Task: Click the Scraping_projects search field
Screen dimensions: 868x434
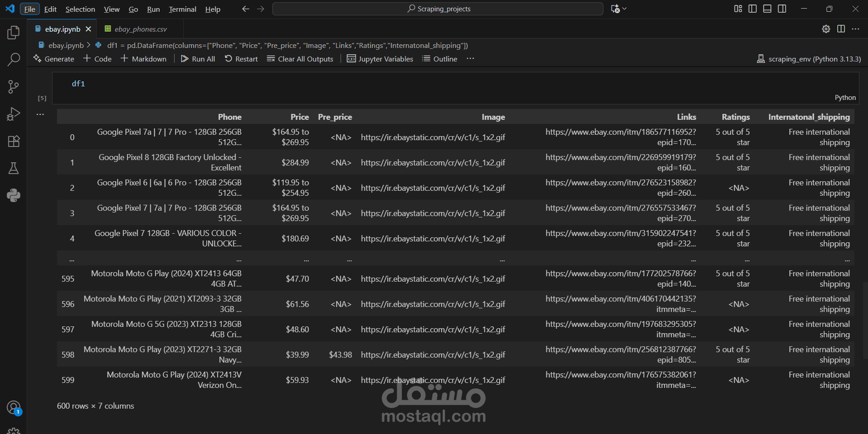Action: pos(437,9)
